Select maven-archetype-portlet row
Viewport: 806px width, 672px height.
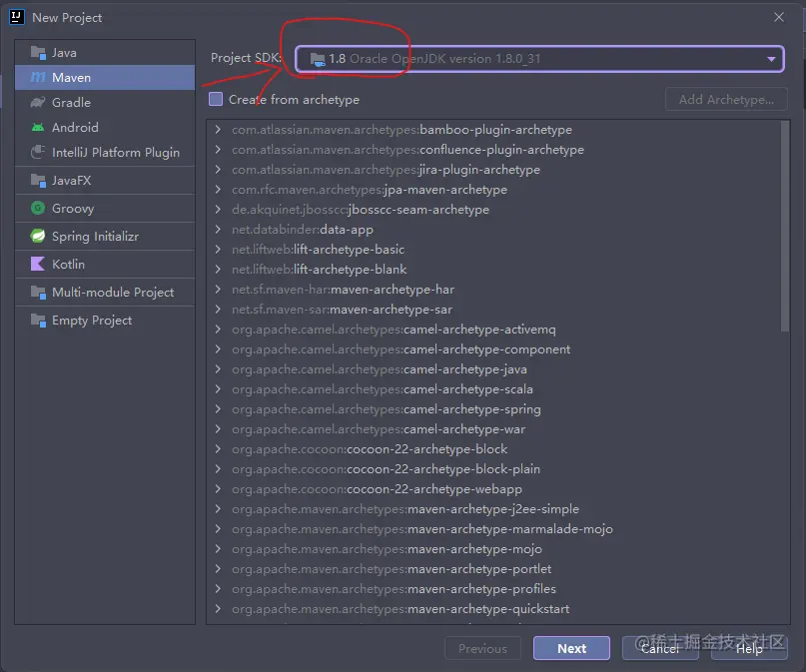click(x=493, y=569)
